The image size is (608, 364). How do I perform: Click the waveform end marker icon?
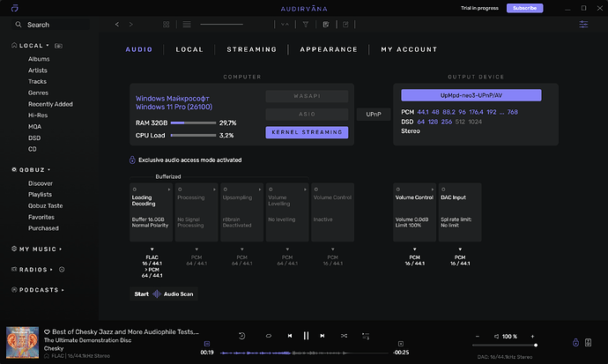pyautogui.click(x=401, y=344)
